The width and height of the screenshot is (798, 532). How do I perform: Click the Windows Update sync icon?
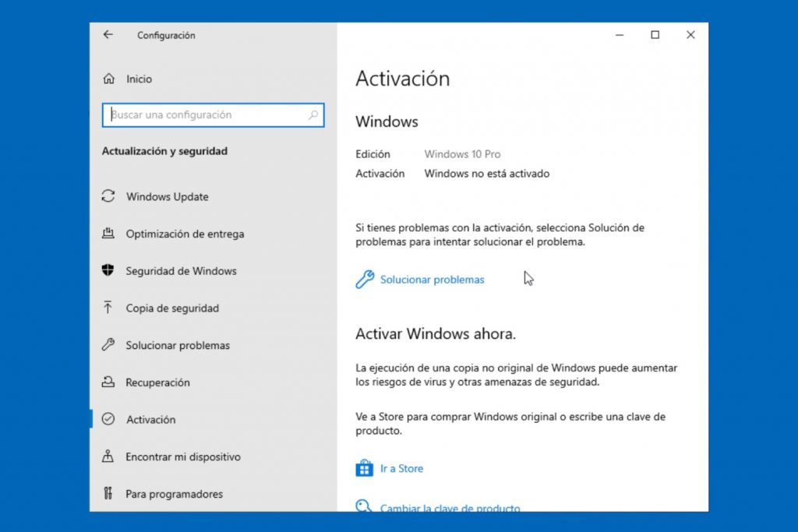click(108, 197)
